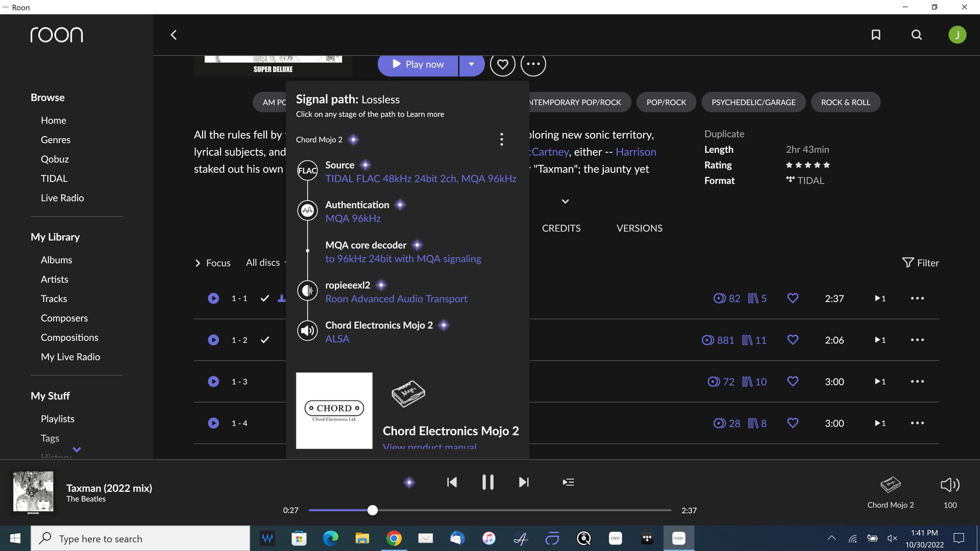Favorite track 1-3 with the heart
980x551 pixels.
click(x=793, y=381)
